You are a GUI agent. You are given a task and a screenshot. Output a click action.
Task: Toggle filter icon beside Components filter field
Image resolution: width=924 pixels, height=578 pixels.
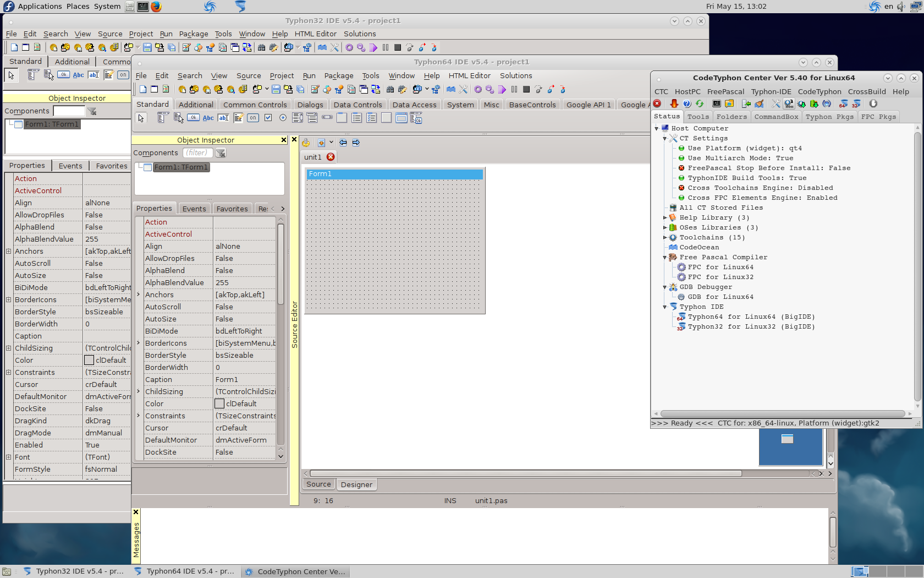221,153
